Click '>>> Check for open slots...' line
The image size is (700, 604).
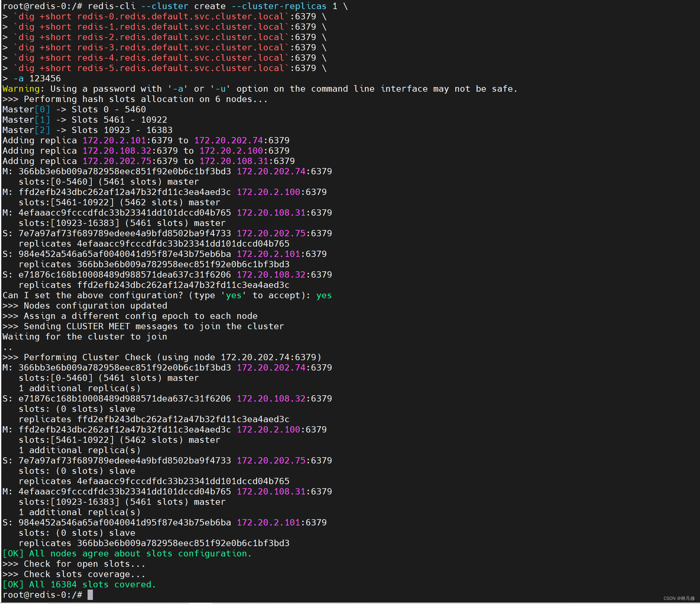(x=74, y=564)
